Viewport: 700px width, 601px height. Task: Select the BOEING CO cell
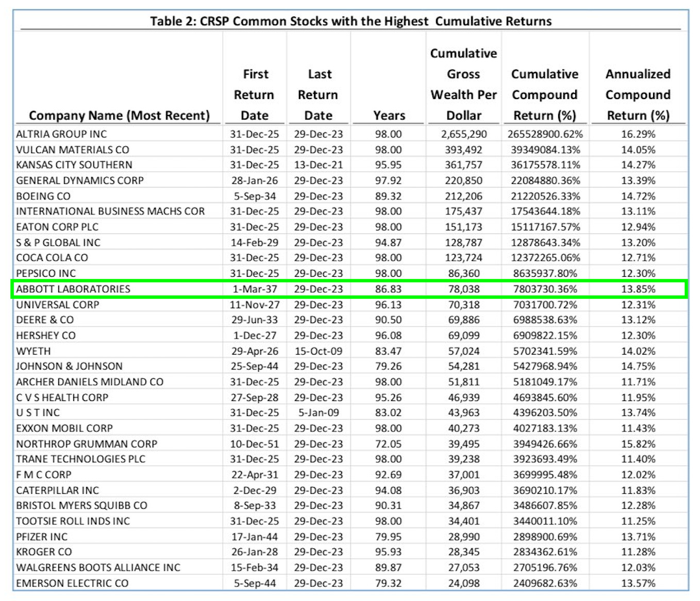(43, 196)
